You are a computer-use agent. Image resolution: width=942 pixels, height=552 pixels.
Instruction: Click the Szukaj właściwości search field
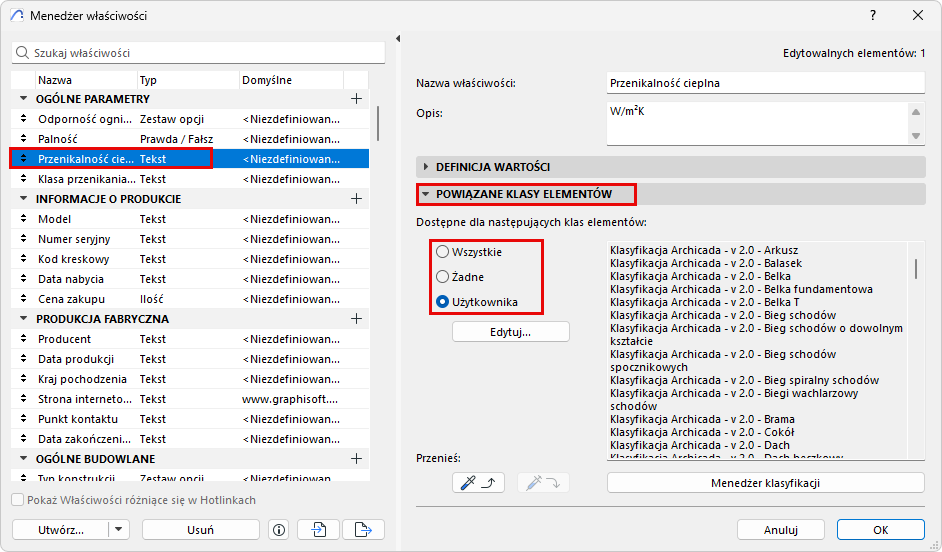pyautogui.click(x=198, y=53)
